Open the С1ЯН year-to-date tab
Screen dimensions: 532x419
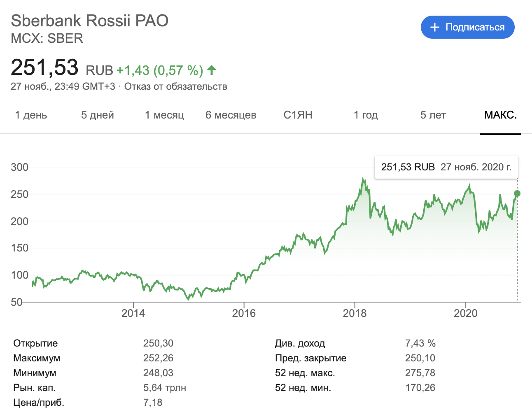[298, 115]
